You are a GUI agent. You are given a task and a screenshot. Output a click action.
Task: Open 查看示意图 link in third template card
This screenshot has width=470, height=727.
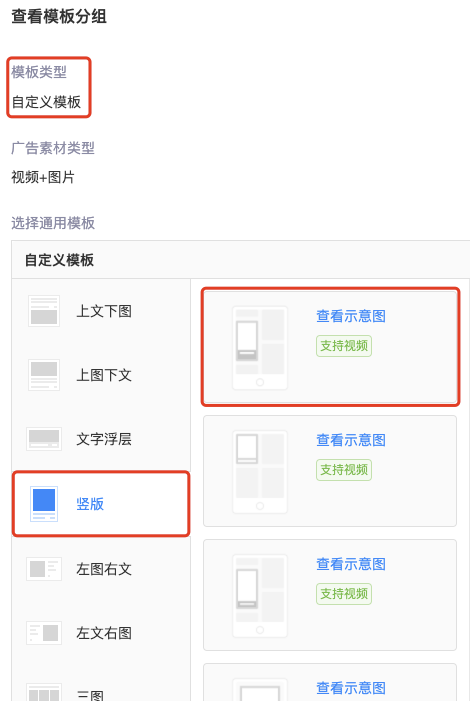[351, 564]
